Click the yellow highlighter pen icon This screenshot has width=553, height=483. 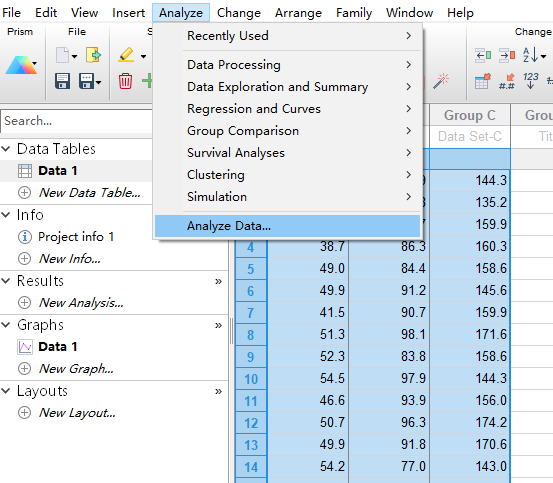(x=126, y=55)
